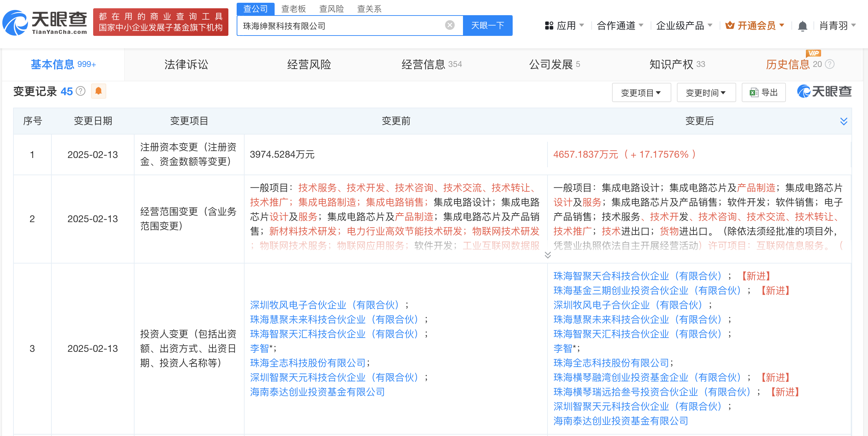Open the 合作通道 dropdown menu
Screen dimensions: 868x436
(x=620, y=26)
